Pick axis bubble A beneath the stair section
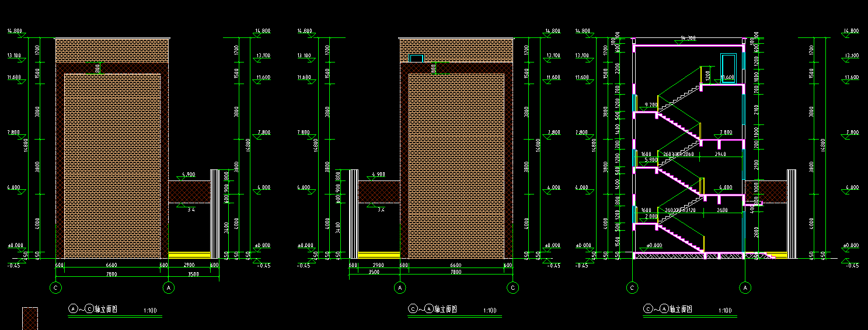868x330 pixels. [x=745, y=287]
